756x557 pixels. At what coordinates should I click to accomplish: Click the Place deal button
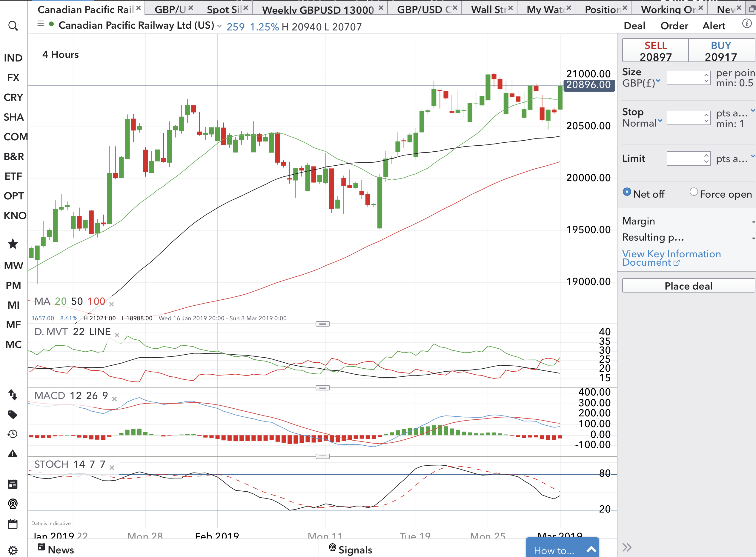tap(688, 286)
